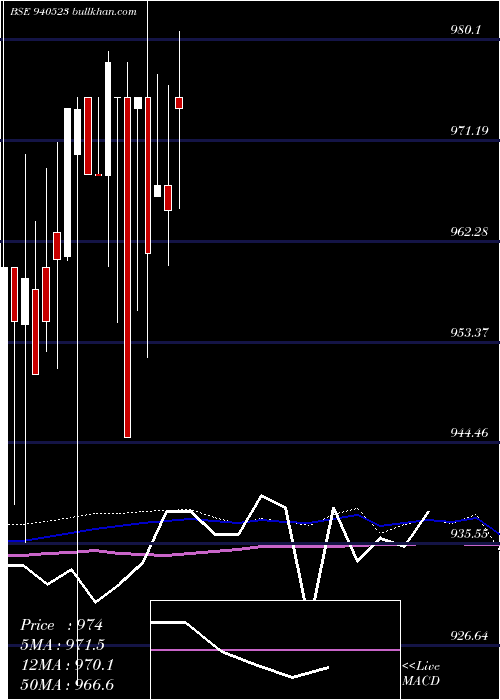500x700 pixels.
Task: Select the 944.46 price axis label
Action: [469, 433]
